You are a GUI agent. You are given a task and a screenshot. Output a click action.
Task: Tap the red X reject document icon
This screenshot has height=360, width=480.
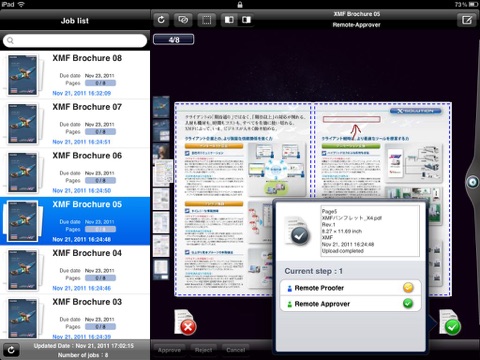[x=186, y=322]
